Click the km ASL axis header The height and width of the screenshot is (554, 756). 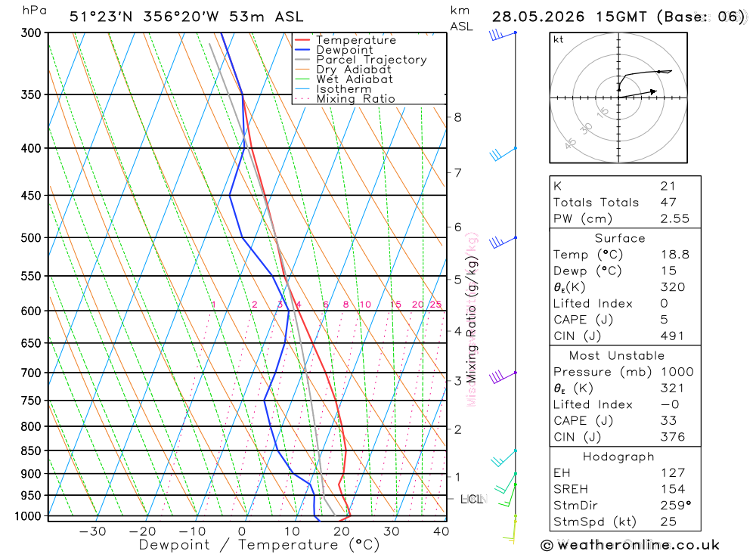[461, 19]
